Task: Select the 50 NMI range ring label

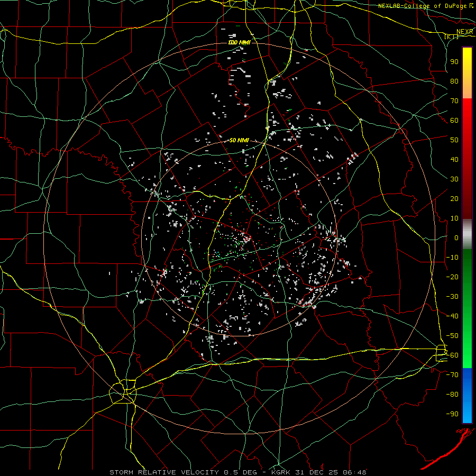Action: (239, 140)
